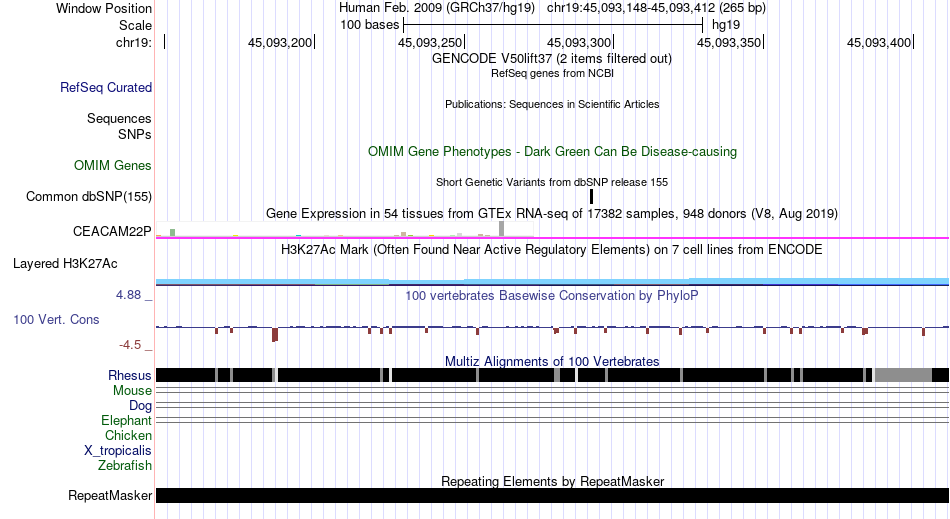Image resolution: width=950 pixels, height=519 pixels.
Task: Click the H3K27Ac Mark ENCODE track title
Action: [x=551, y=250]
